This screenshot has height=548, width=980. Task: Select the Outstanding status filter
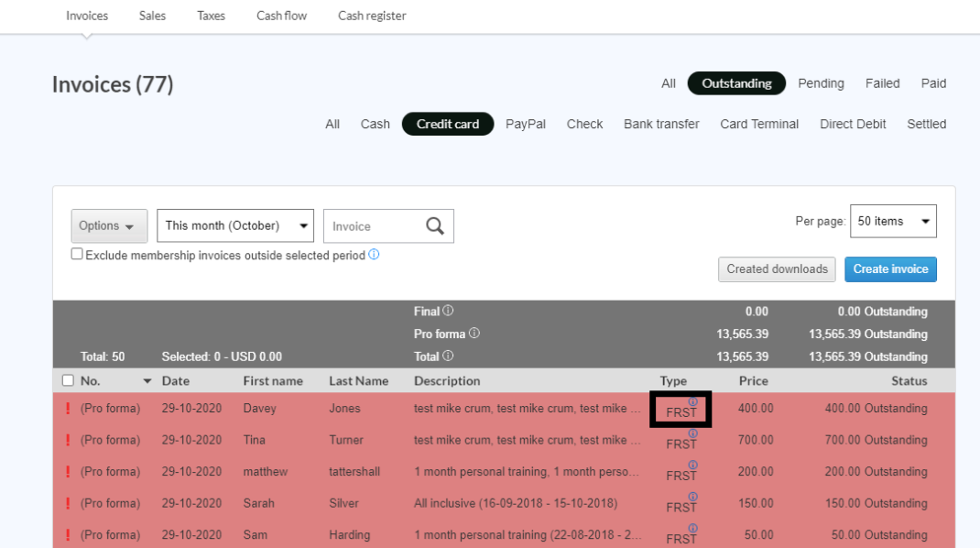coord(736,83)
